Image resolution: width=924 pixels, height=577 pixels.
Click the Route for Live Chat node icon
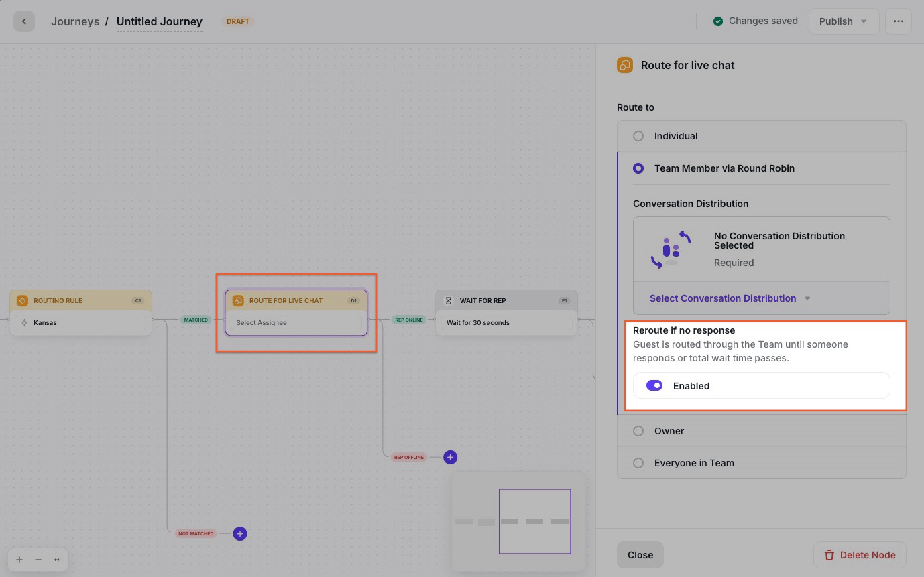click(x=238, y=300)
